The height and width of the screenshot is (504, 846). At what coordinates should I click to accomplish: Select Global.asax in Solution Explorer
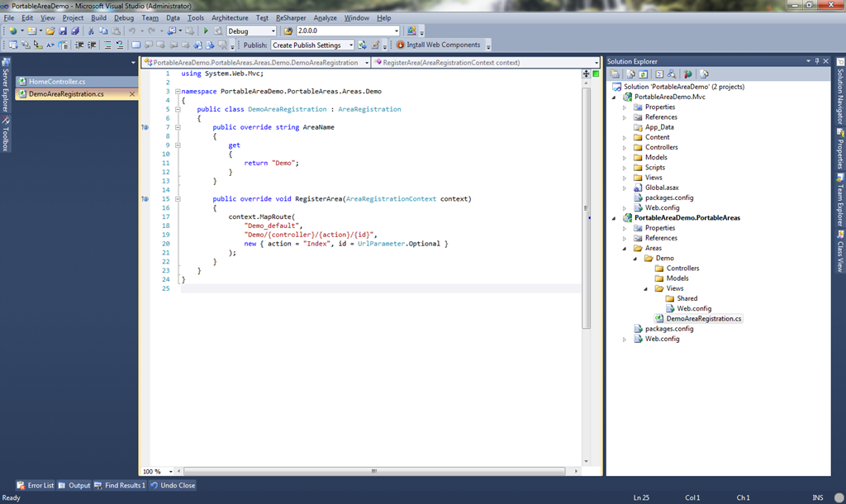pos(662,188)
